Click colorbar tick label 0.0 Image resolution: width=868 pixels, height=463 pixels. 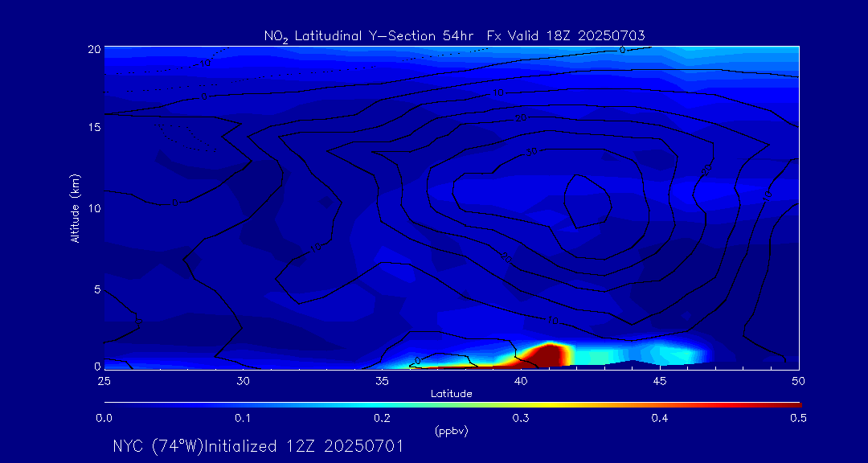(104, 418)
